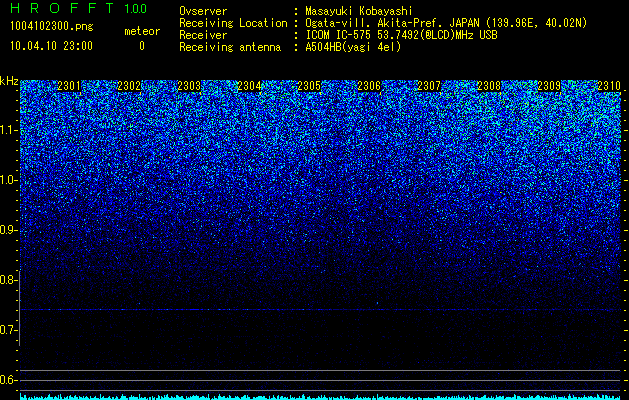Select the file name 1004102300.png

[x=52, y=27]
